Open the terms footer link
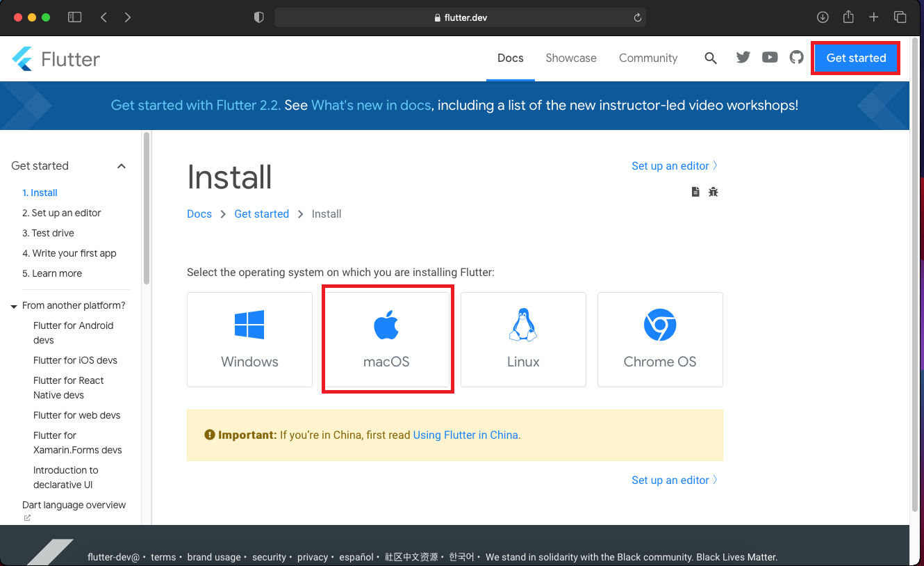The width and height of the screenshot is (924, 566). point(163,557)
